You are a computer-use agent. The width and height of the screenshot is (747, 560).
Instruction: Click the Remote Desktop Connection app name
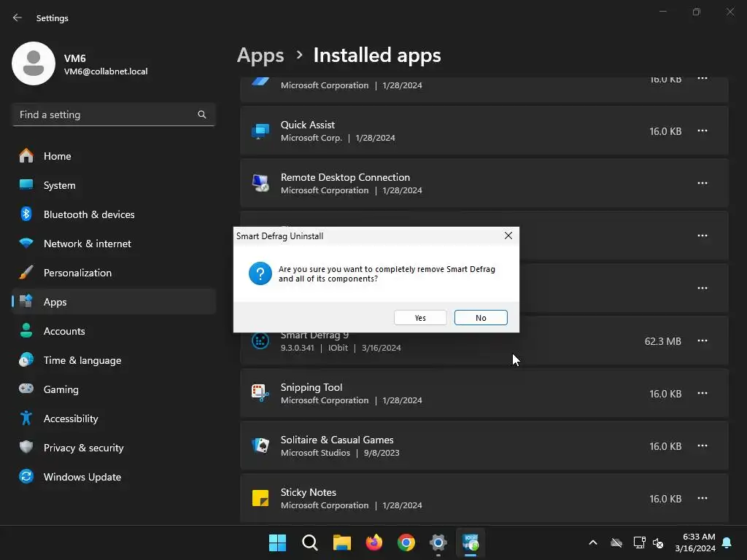tap(345, 177)
